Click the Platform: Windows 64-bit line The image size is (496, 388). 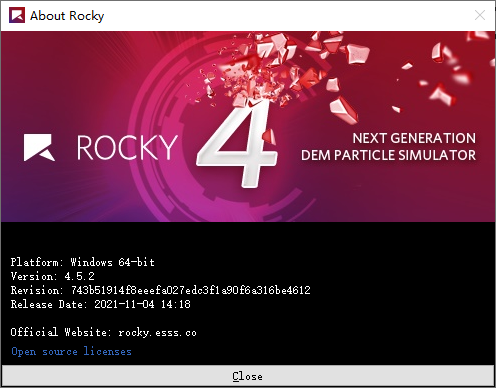click(82, 262)
